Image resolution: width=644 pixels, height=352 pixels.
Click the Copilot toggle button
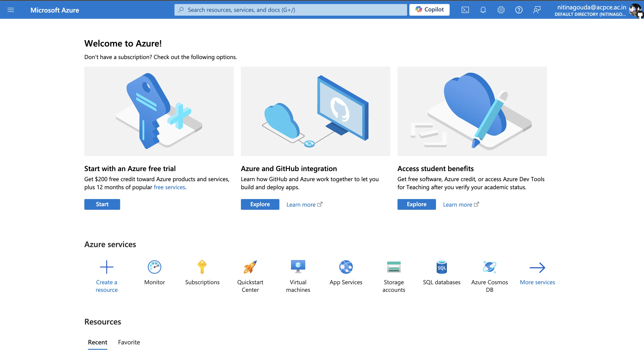(x=430, y=10)
